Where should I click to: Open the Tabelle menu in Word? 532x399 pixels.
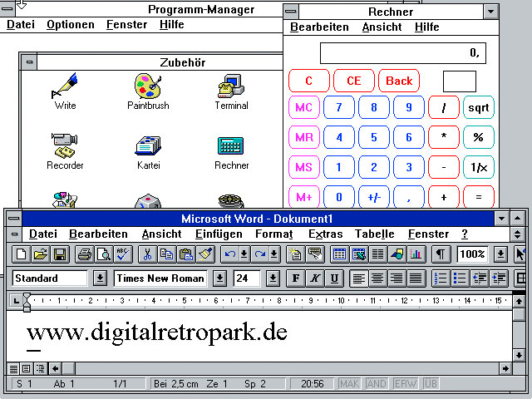pyautogui.click(x=375, y=234)
